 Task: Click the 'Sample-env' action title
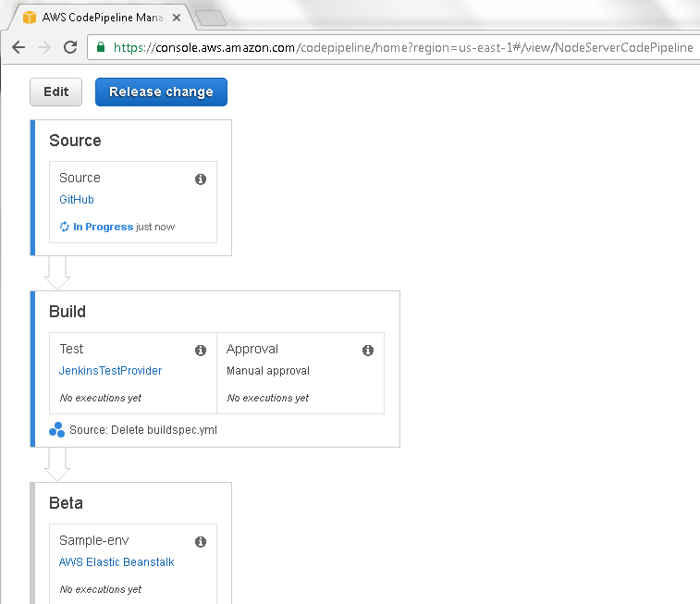pyautogui.click(x=94, y=540)
